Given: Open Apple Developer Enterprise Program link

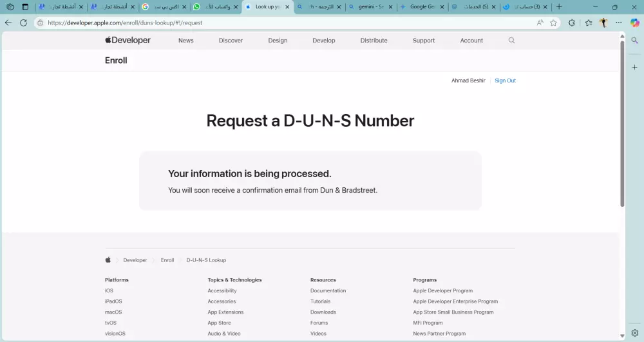Looking at the screenshot, I should (455, 301).
